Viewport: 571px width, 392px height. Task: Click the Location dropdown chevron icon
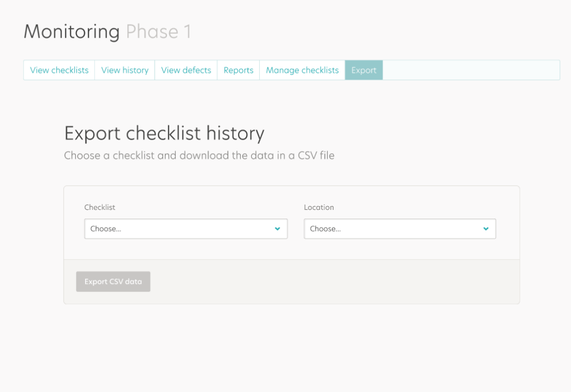[x=485, y=229]
